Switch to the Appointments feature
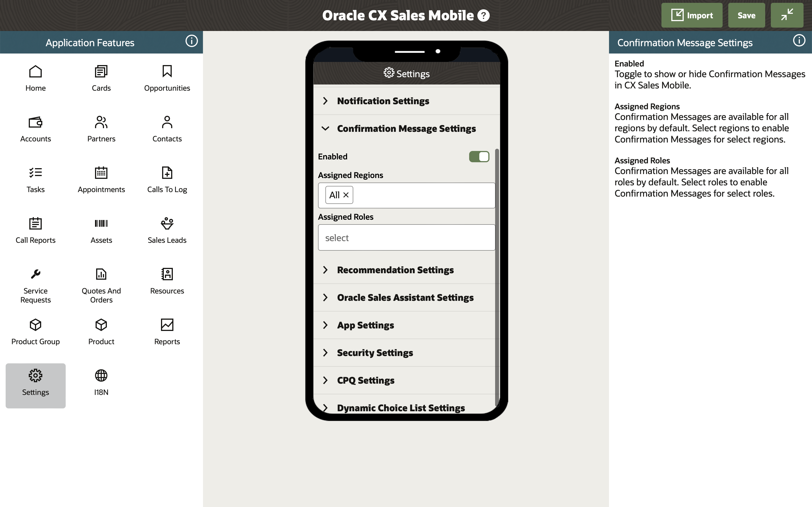The width and height of the screenshot is (812, 507). click(101, 179)
